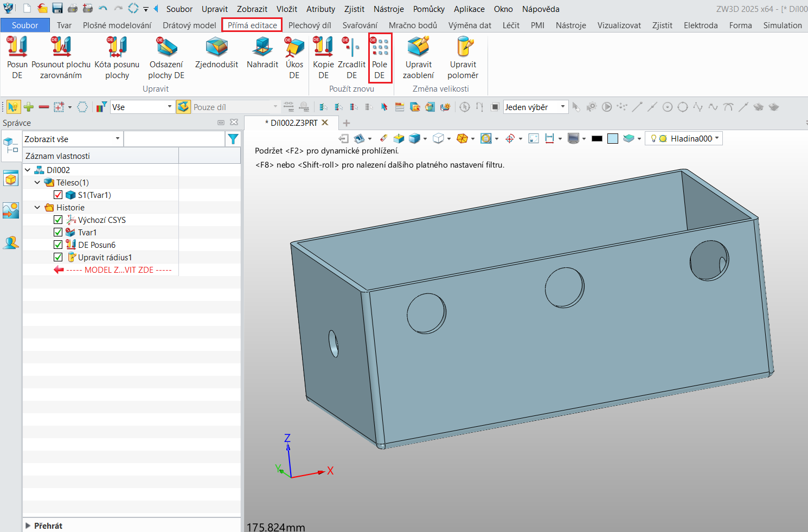Select the Nahradit tool

pos(262,53)
